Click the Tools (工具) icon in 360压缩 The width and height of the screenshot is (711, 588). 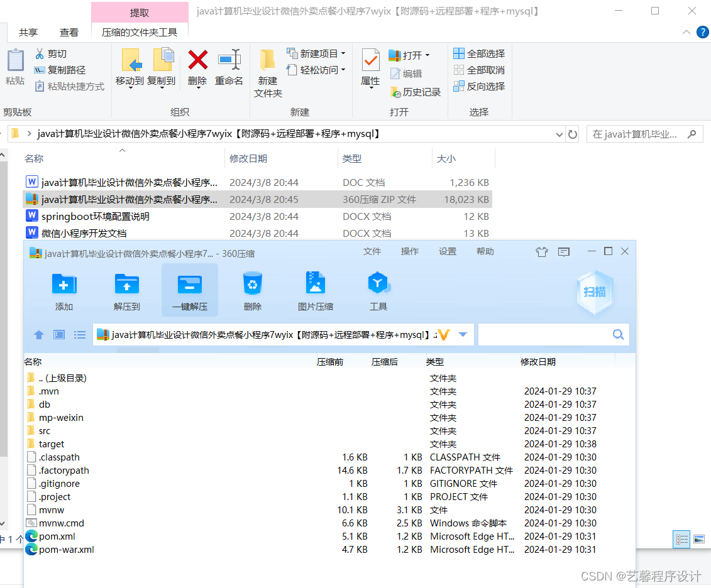coord(378,283)
